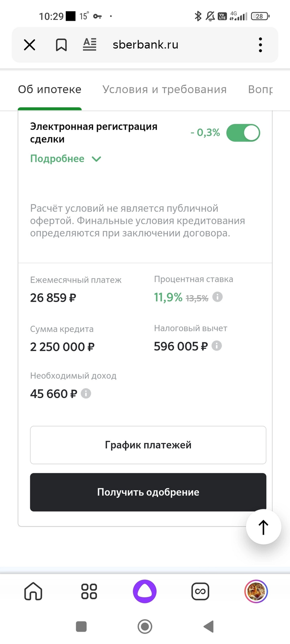Go to the browser home screen
This screenshot has width=290, height=644.
(33, 591)
